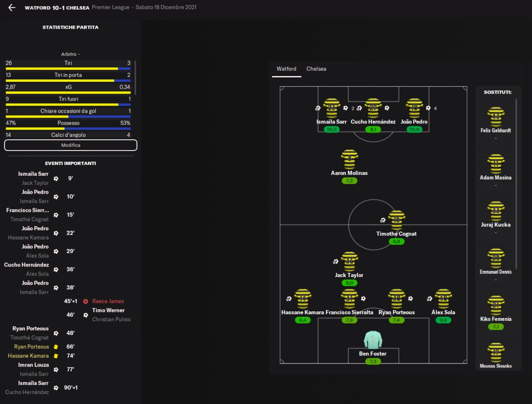
Task: Select substitute Juraj Kucka's shirt
Action: [496, 211]
